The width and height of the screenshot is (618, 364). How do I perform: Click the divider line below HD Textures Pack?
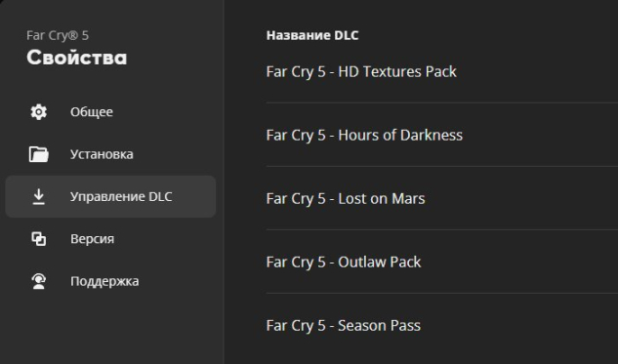point(442,103)
